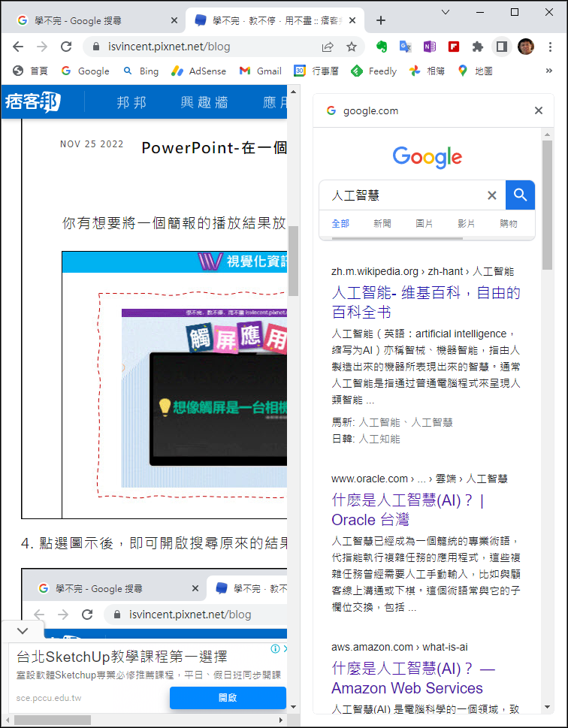568x728 pixels.
Task: Click the blog page vertical scrollbar thumb
Action: [293, 261]
